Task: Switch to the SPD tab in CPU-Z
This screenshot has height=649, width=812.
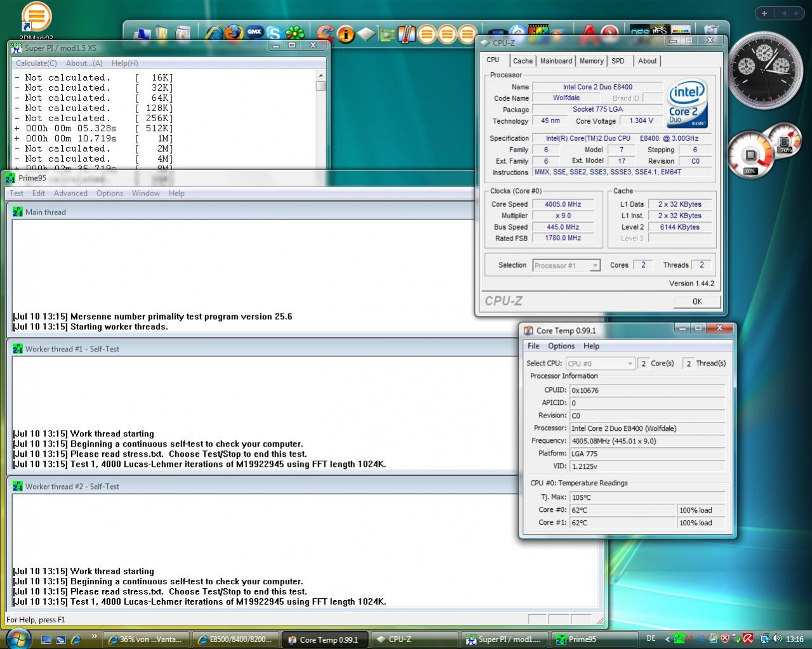Action: click(x=618, y=61)
